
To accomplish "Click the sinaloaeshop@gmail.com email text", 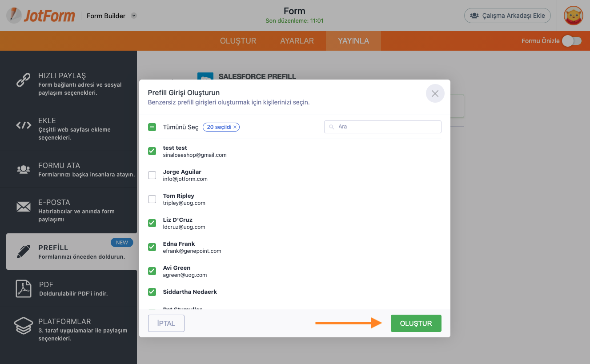I will click(195, 155).
